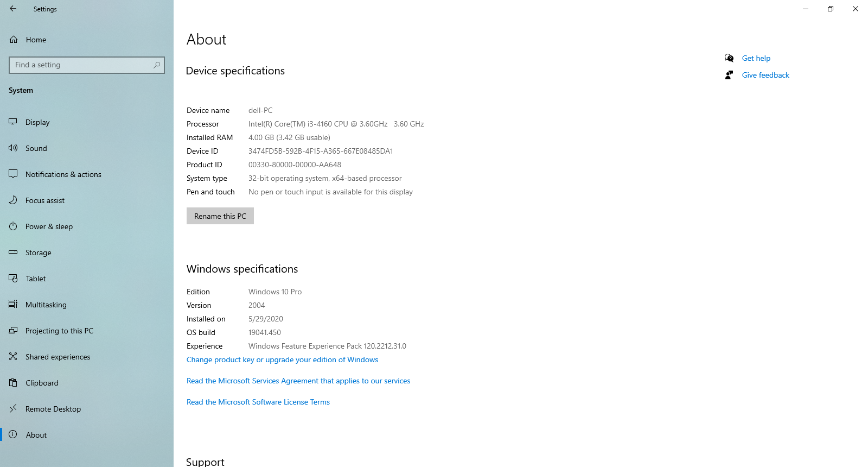Open the Remote Desktop icon
The height and width of the screenshot is (467, 868).
[x=13, y=408]
